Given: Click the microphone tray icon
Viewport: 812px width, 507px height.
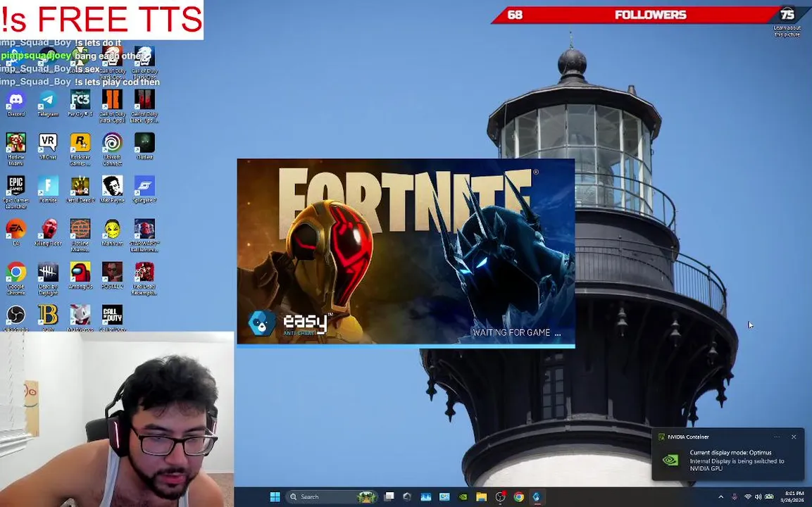Looking at the screenshot, I should point(735,497).
